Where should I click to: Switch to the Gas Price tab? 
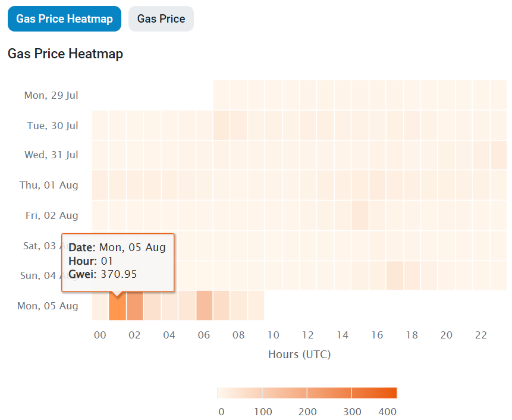coord(161,18)
